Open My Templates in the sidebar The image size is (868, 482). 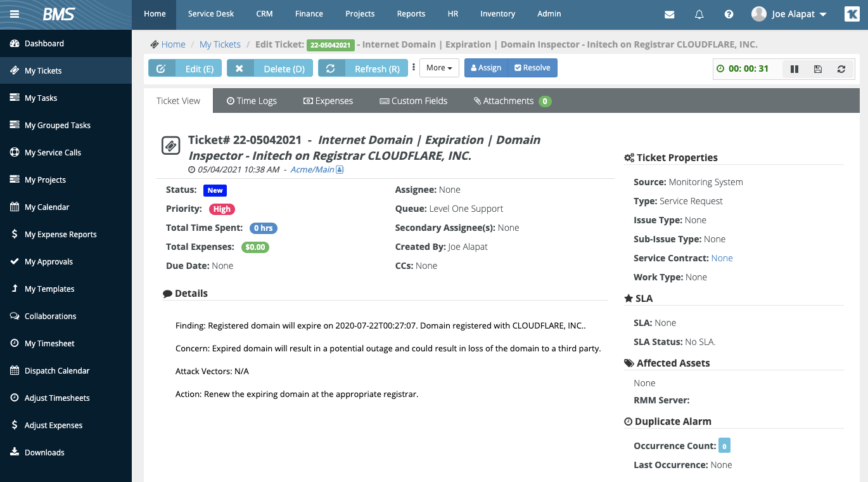66,289
